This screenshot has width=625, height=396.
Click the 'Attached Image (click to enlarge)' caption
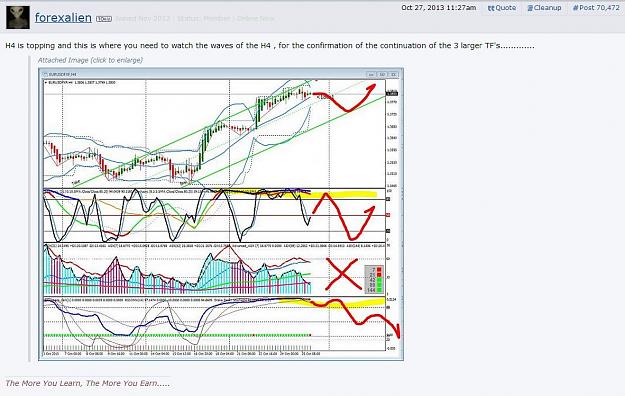click(x=90, y=60)
